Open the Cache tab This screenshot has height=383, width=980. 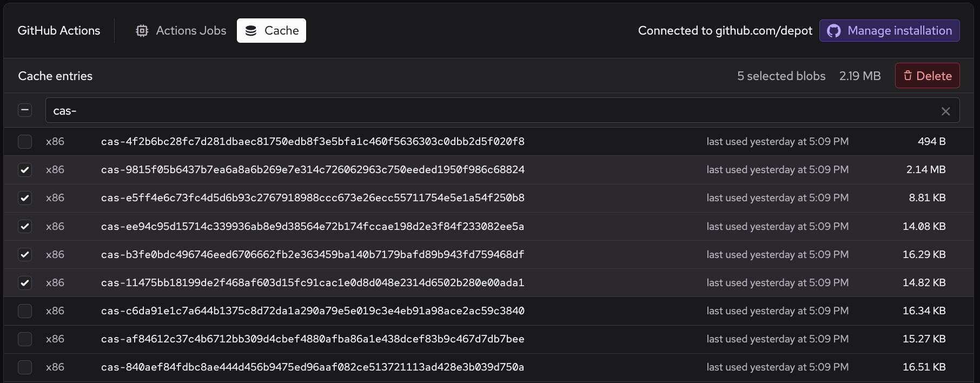(x=272, y=31)
